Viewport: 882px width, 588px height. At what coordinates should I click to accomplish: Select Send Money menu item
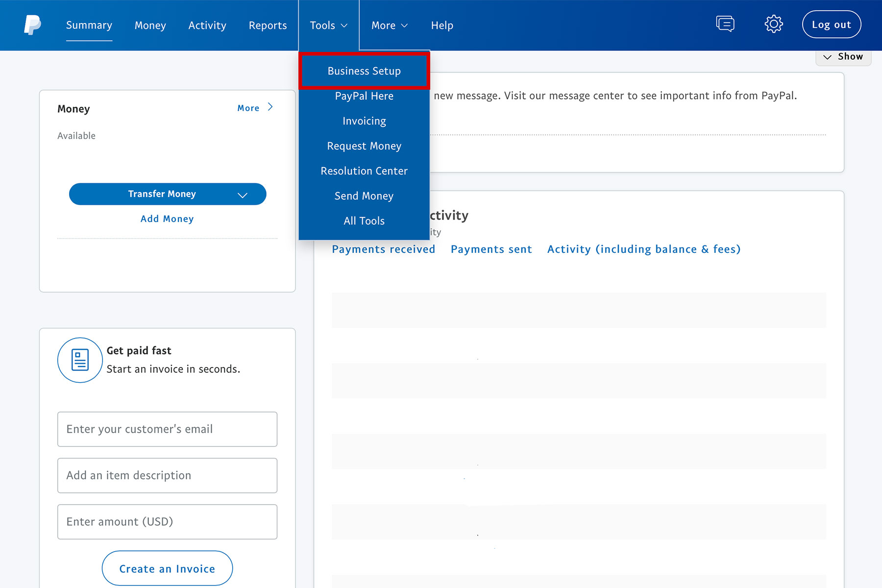[x=364, y=196]
